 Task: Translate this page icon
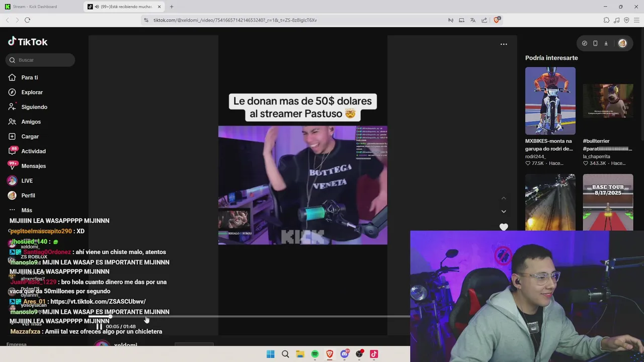click(x=473, y=20)
